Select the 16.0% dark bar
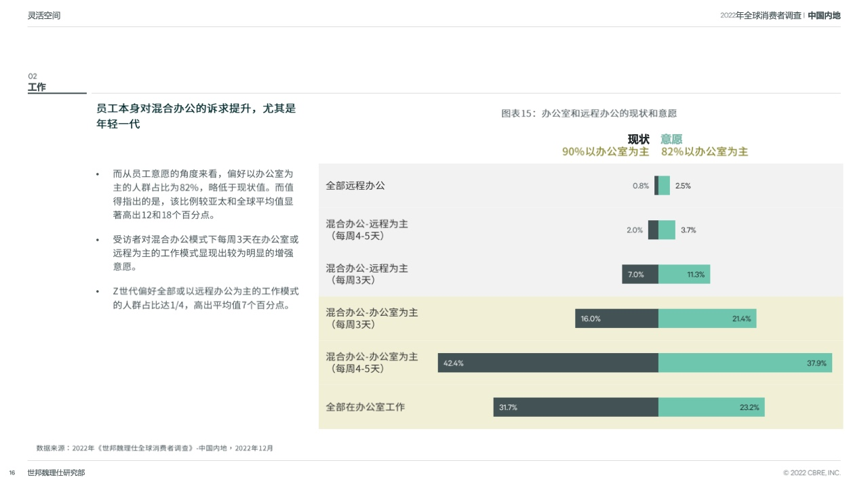The image size is (868, 488). pyautogui.click(x=617, y=319)
